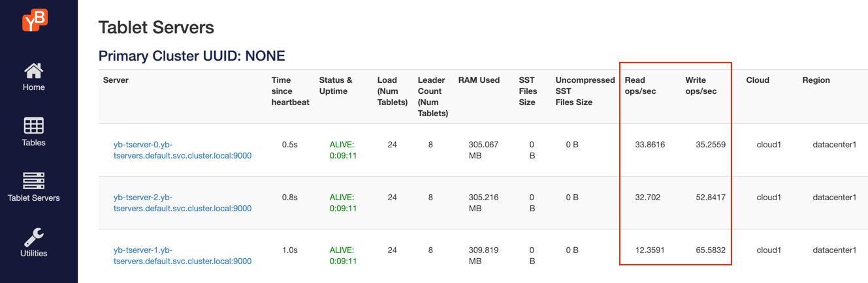Click the Time since heartbeat header

click(290, 91)
